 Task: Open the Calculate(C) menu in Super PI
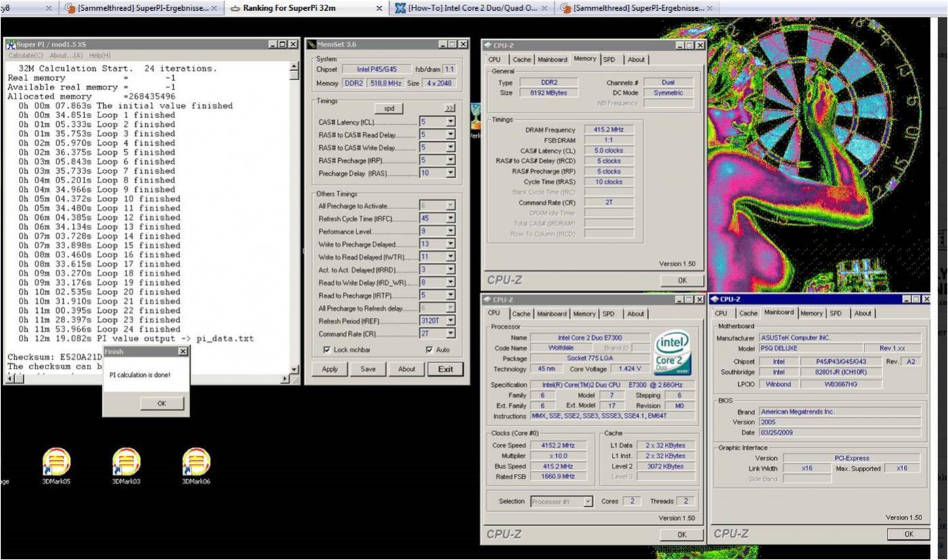26,55
